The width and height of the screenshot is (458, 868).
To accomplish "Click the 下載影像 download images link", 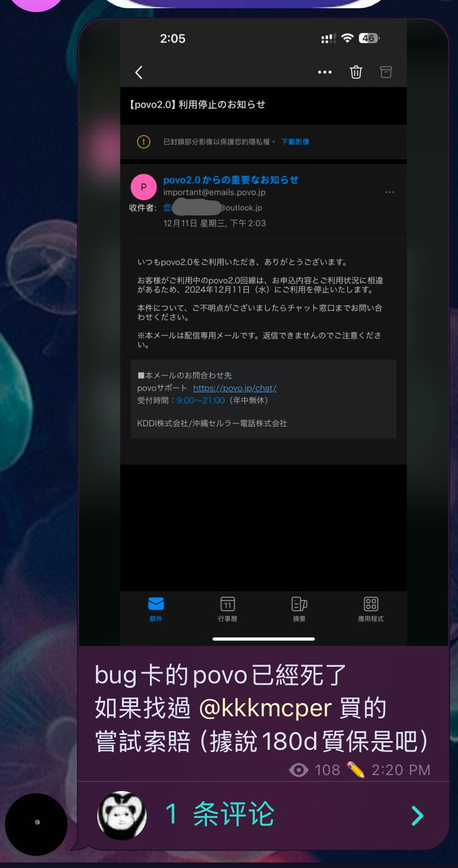I will point(295,142).
